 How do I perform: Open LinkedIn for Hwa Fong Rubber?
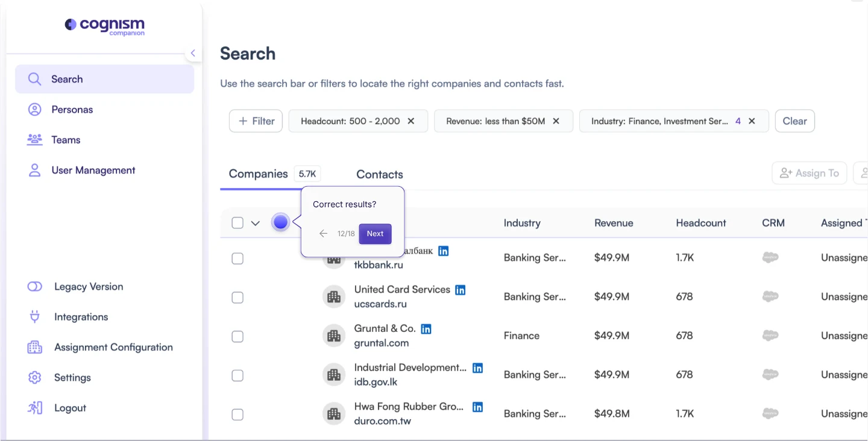click(477, 407)
